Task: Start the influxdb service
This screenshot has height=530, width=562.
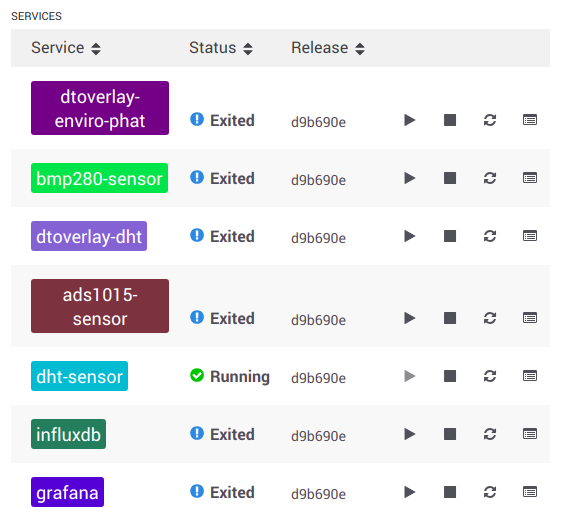Action: pos(410,434)
